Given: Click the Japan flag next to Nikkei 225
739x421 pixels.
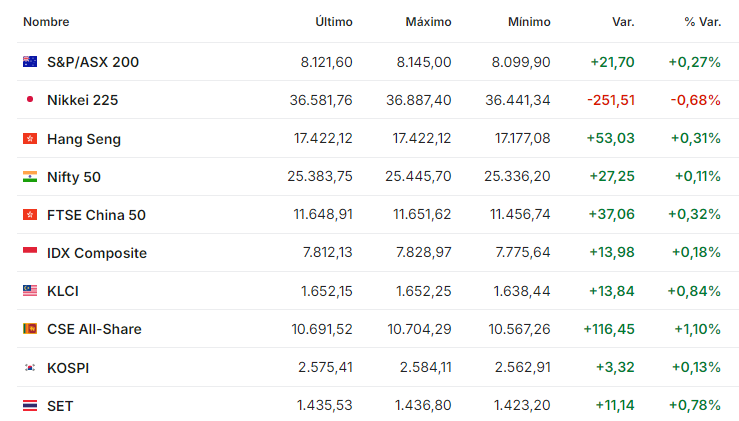Looking at the screenshot, I should point(30,99).
